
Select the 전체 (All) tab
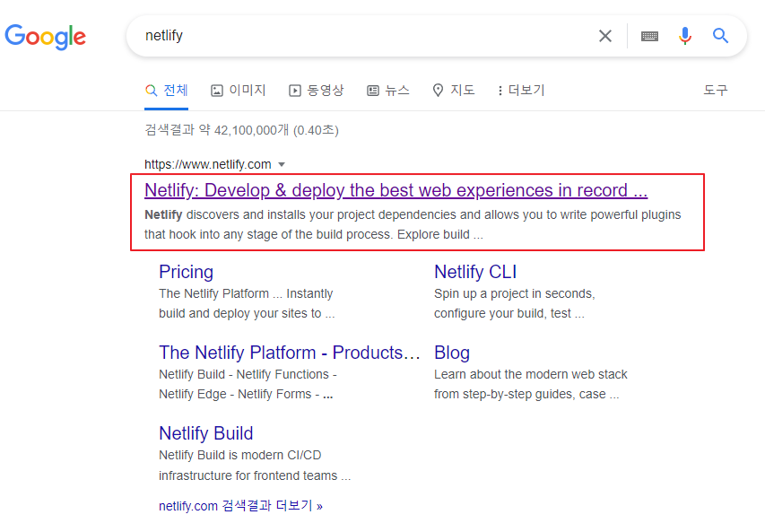[167, 91]
